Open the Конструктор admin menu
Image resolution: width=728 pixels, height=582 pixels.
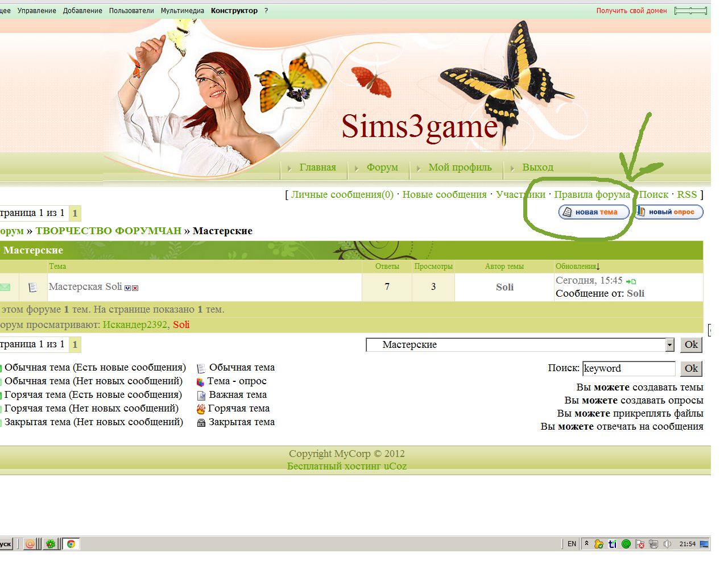pos(234,10)
